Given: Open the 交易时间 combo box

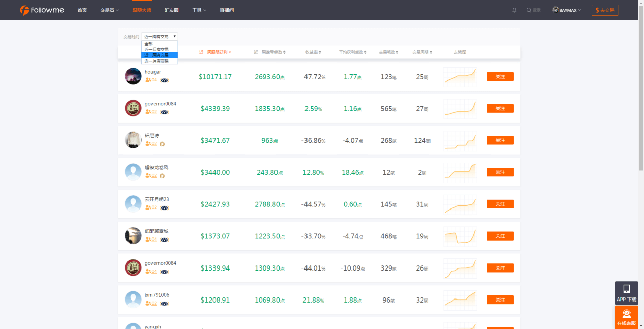Looking at the screenshot, I should (160, 36).
